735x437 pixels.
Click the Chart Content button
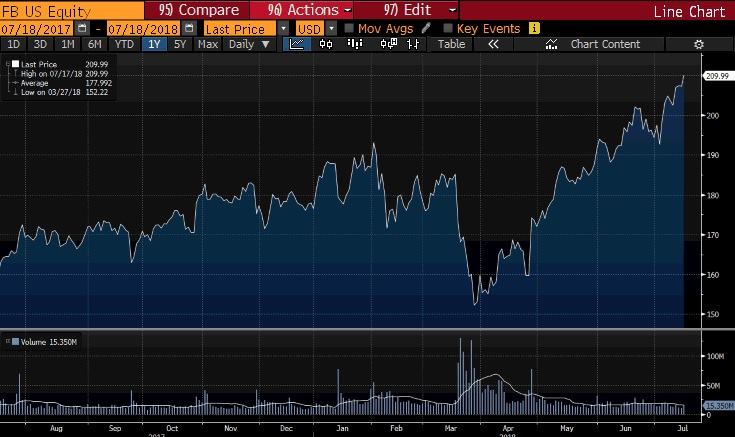point(605,44)
